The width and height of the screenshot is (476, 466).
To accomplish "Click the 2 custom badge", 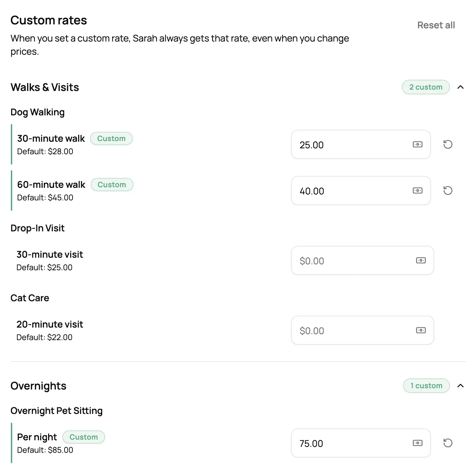I will [x=426, y=87].
